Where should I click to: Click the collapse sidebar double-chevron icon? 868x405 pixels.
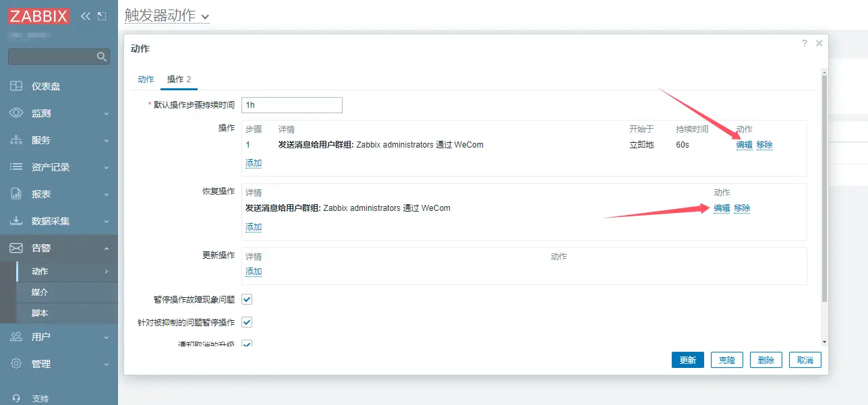(86, 15)
